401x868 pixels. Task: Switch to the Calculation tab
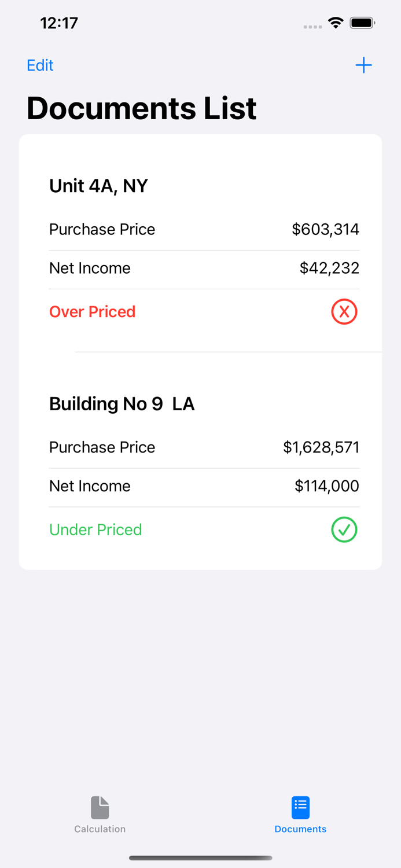tap(100, 814)
